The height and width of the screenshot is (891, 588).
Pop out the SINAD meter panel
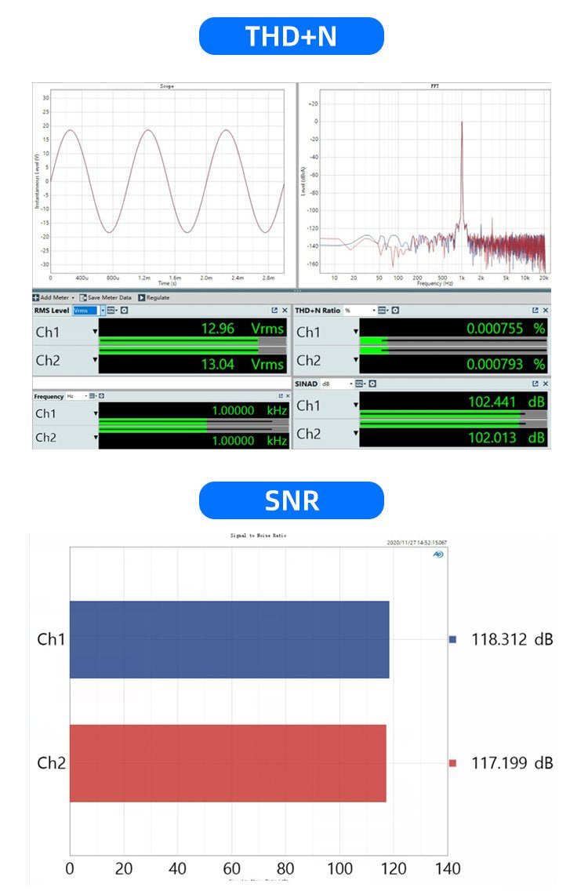point(535,384)
